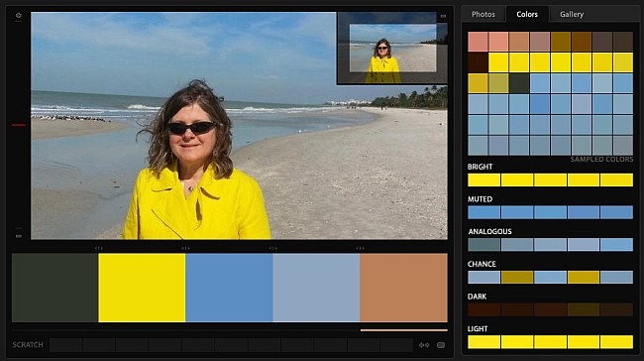The image size is (644, 361).
Task: Choose the olive swatch in sampled colors grid
Action: 498,83
